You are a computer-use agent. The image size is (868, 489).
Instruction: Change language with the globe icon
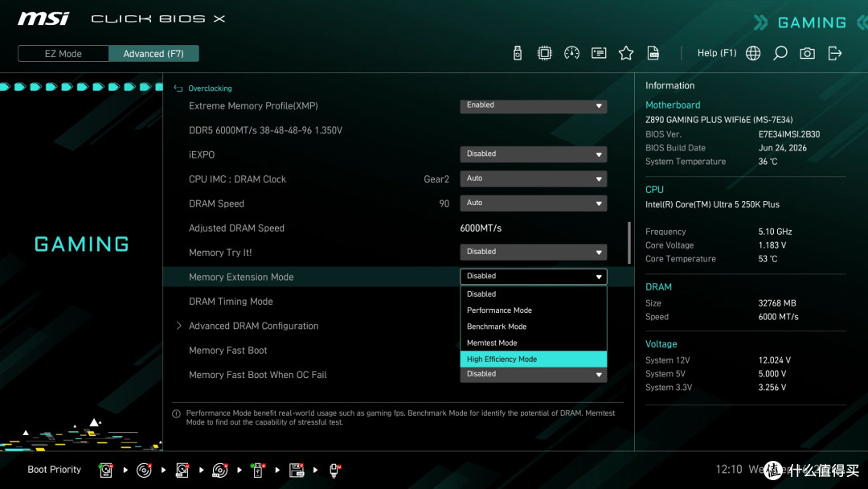coord(753,53)
